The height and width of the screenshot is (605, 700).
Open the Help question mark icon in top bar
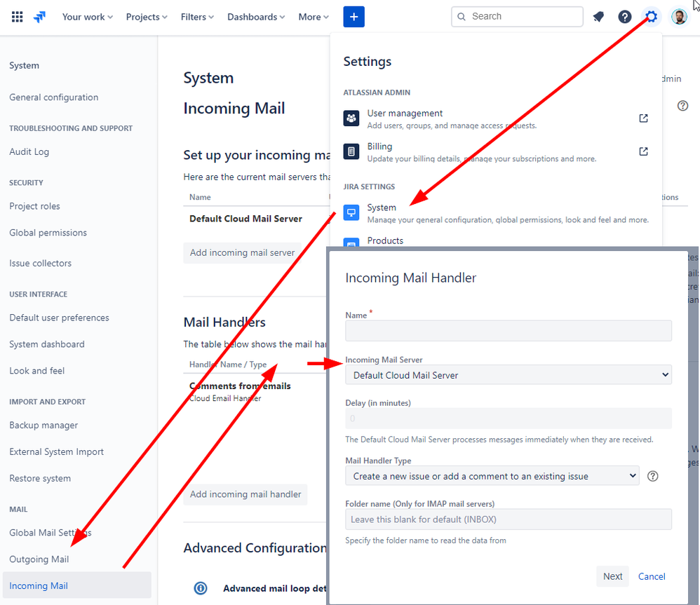624,17
